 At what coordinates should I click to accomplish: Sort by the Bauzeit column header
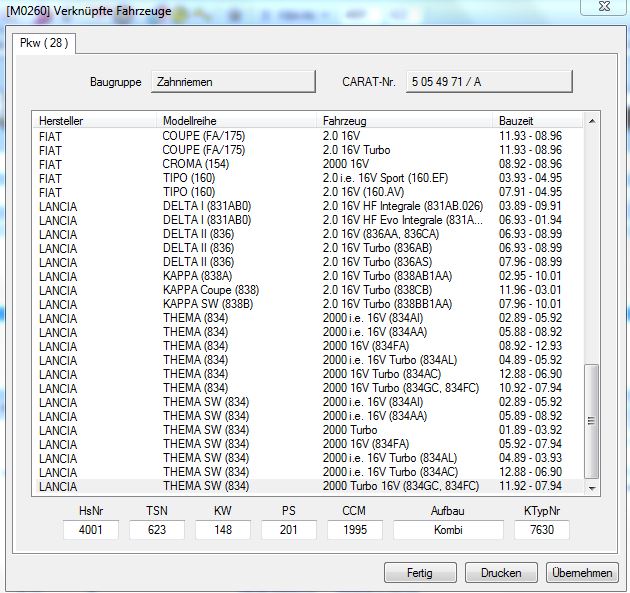(x=538, y=121)
